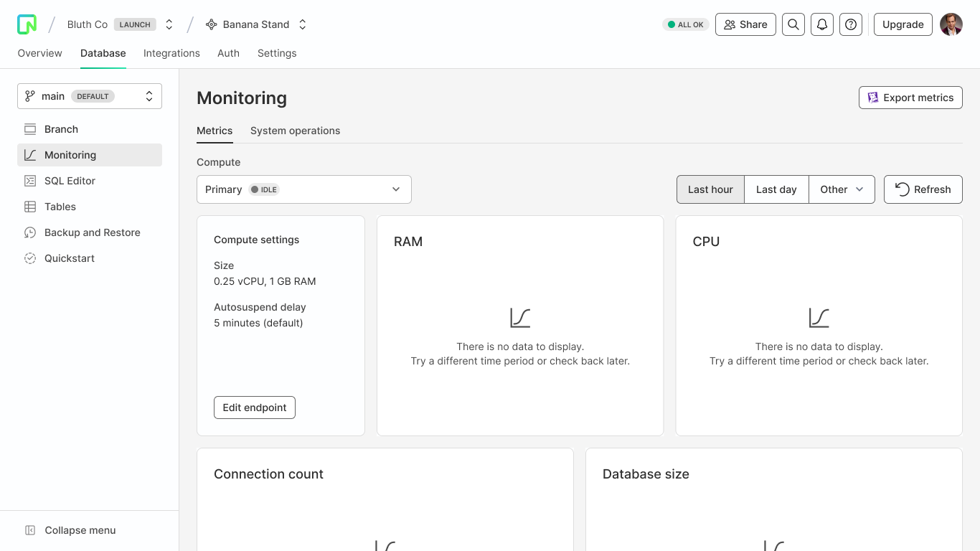Click the Edit endpoint button
Screen dimensions: 980x551
[255, 408]
